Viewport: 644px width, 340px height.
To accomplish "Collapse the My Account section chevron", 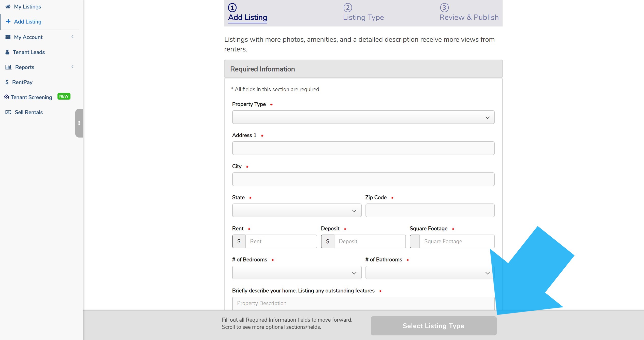I will click(72, 36).
